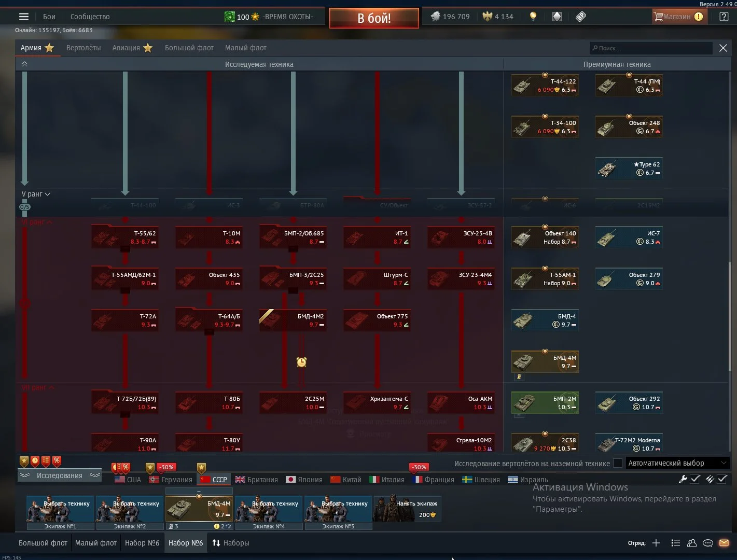Click the alarm clock icon under БМД-4М2

pyautogui.click(x=301, y=361)
